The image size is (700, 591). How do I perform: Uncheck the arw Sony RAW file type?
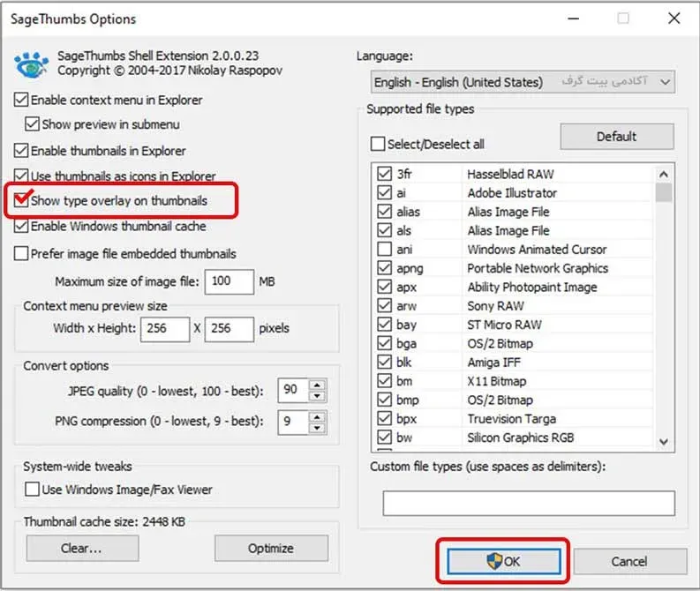pos(384,305)
